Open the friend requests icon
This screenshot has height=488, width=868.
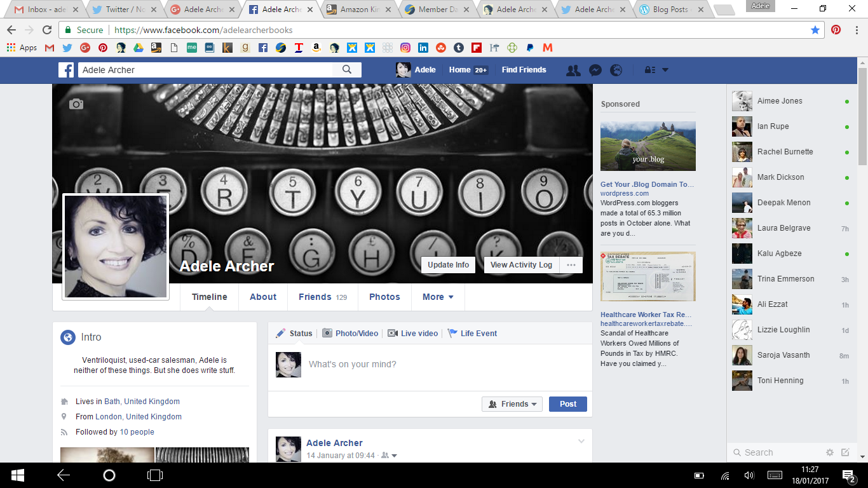573,70
